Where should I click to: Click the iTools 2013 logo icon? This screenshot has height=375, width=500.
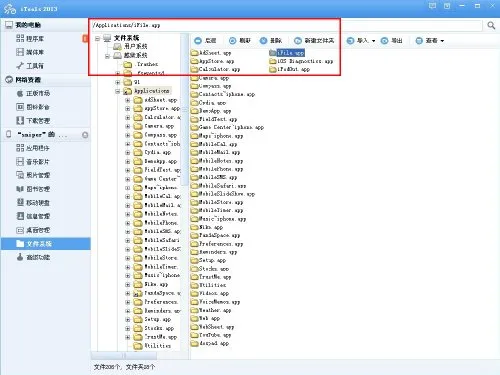10,9
